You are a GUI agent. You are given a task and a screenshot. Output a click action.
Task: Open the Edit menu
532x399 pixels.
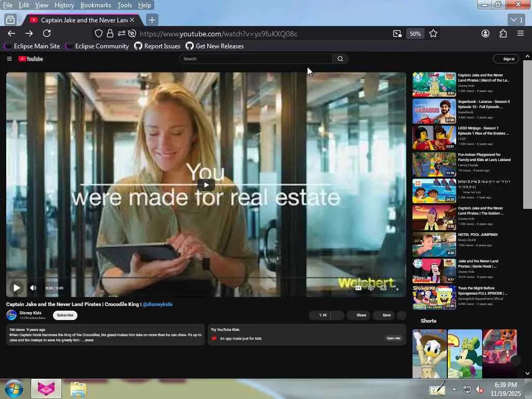24,5
